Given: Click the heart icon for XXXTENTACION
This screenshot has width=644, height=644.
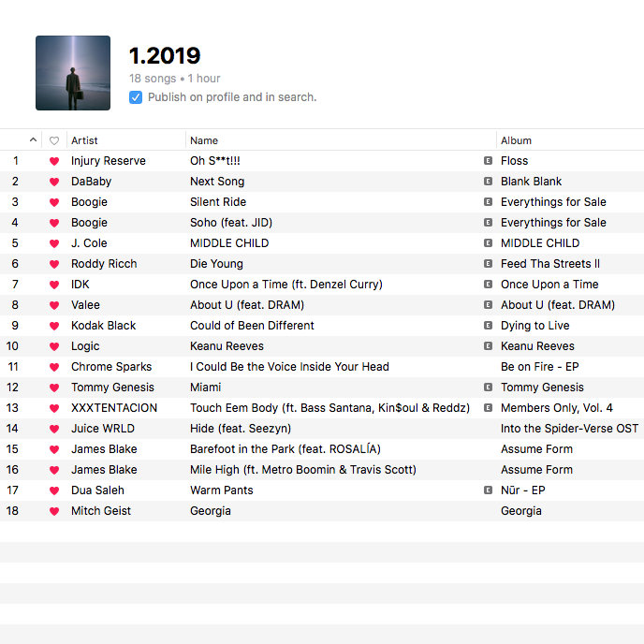Looking at the screenshot, I should point(53,408).
